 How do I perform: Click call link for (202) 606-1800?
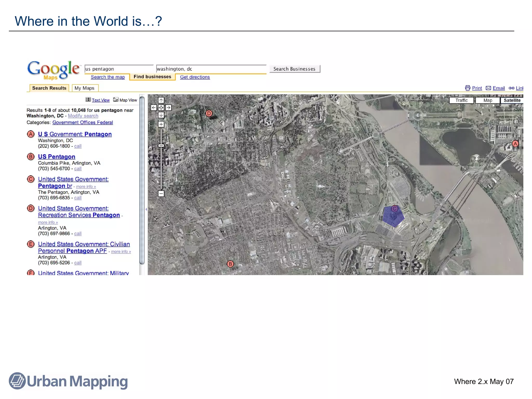click(78, 146)
